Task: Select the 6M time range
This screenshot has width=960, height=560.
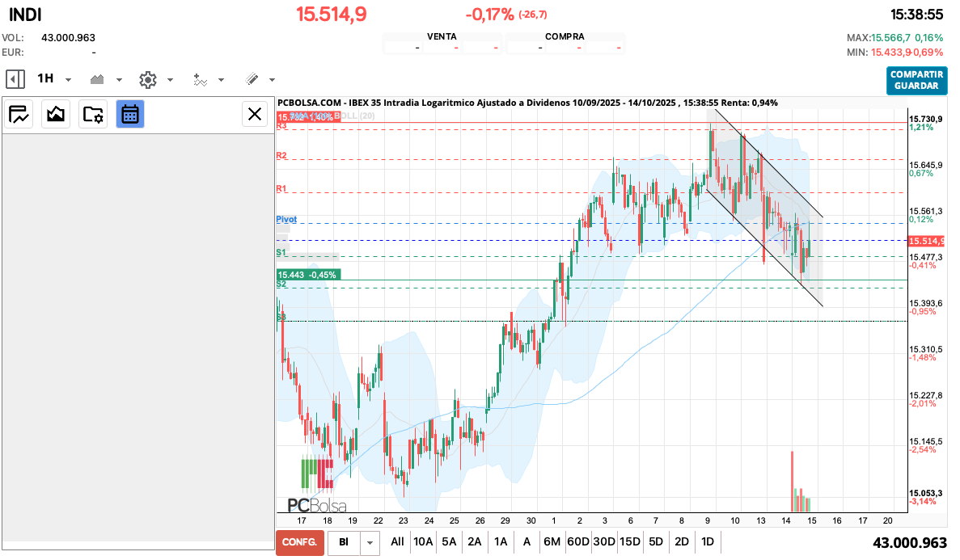Action: [552, 541]
